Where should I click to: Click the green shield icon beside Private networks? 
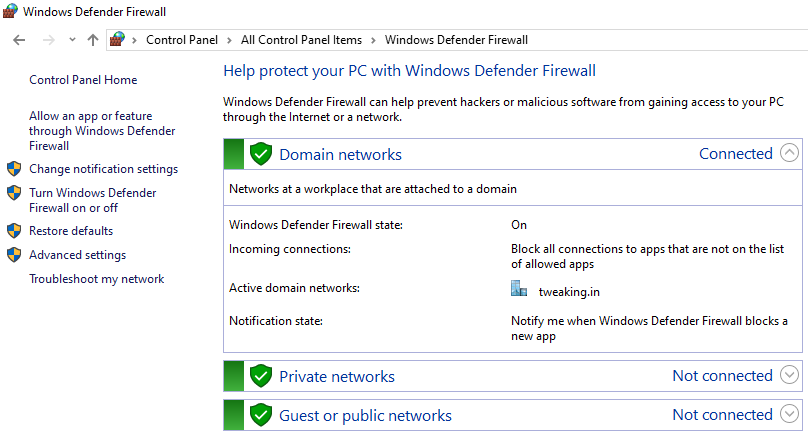pyautogui.click(x=261, y=376)
